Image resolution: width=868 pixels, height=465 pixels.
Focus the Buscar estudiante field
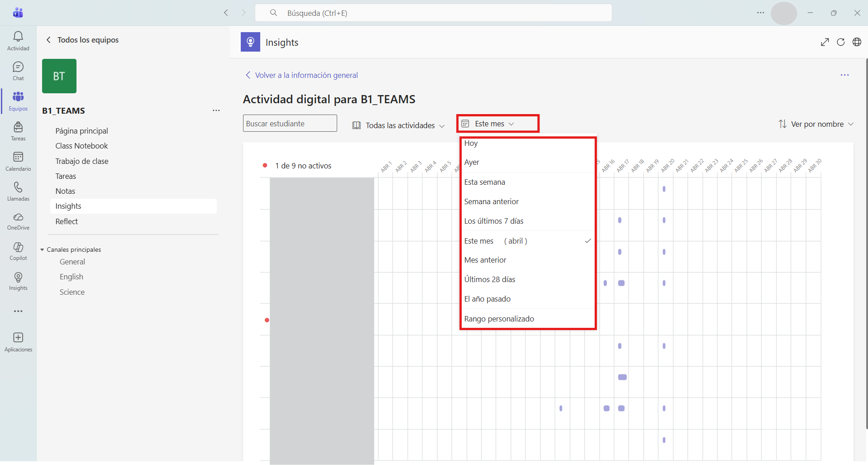click(290, 123)
